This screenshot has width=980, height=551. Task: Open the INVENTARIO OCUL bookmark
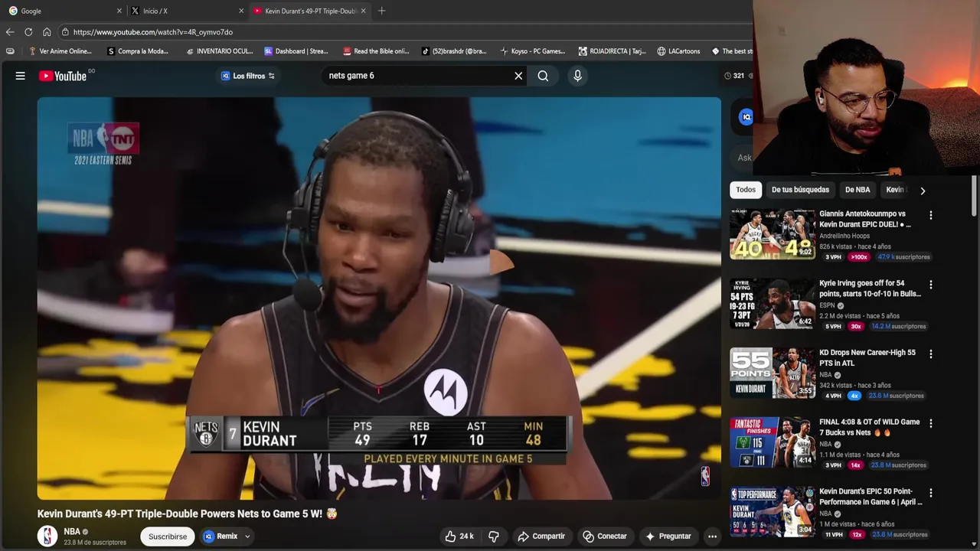219,51
